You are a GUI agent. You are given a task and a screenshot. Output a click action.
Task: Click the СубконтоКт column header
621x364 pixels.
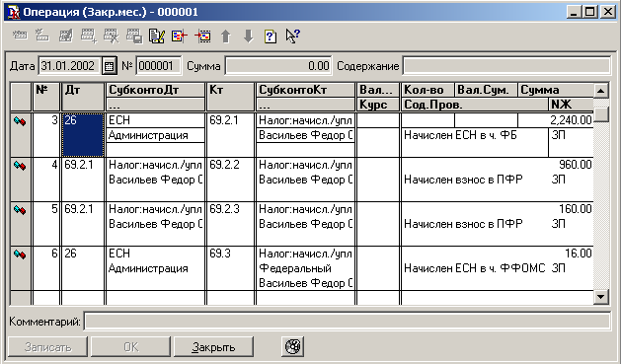tap(305, 90)
